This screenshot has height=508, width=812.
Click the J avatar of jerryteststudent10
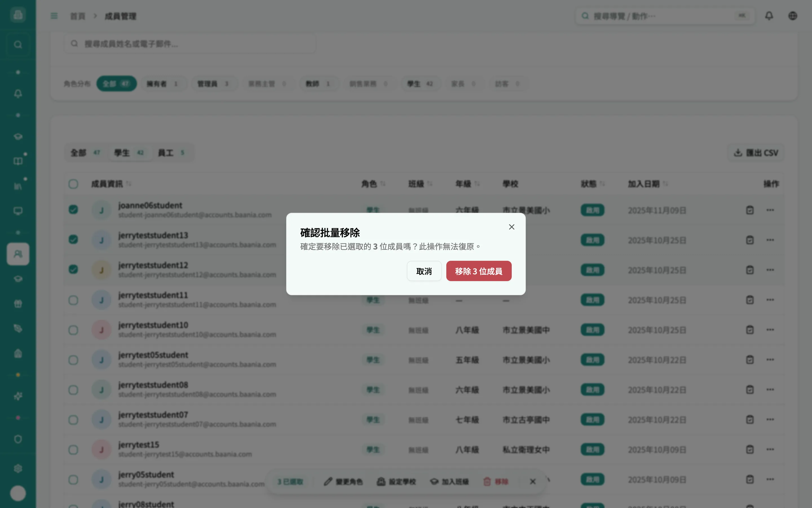coord(101,330)
